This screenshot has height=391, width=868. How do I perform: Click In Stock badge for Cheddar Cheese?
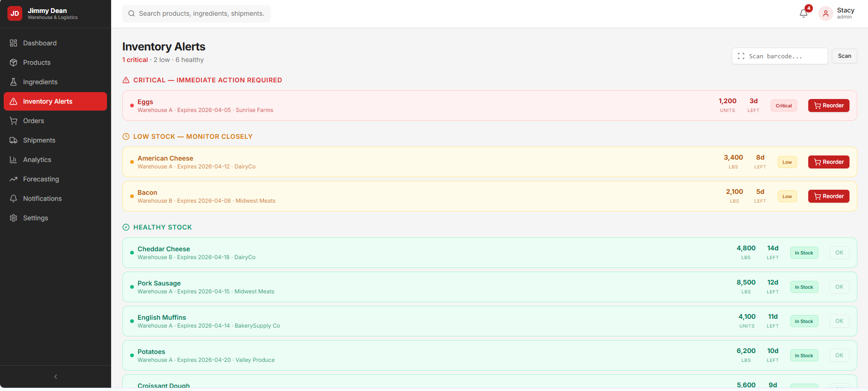pyautogui.click(x=804, y=253)
